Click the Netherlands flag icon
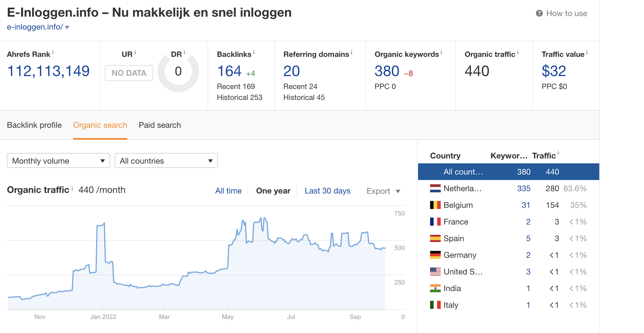 click(x=435, y=188)
